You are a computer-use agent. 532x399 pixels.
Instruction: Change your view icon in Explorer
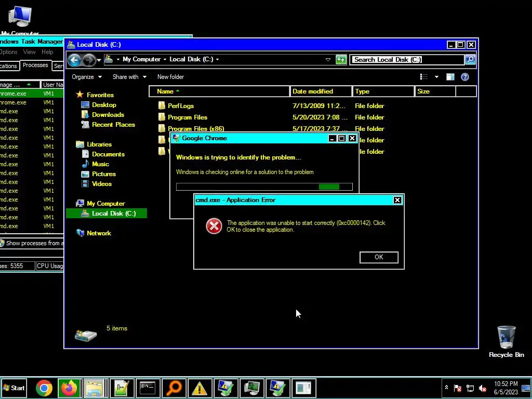click(x=424, y=77)
